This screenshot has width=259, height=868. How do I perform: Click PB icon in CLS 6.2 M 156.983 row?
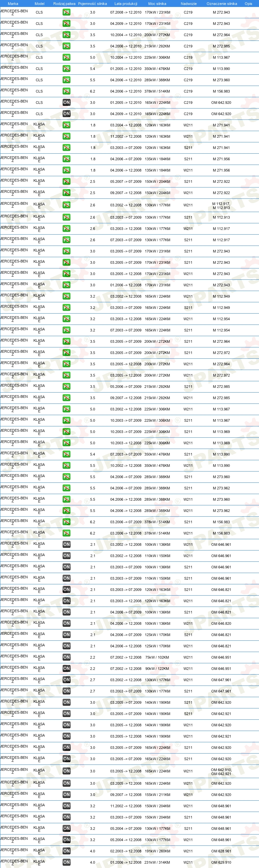(x=67, y=91)
